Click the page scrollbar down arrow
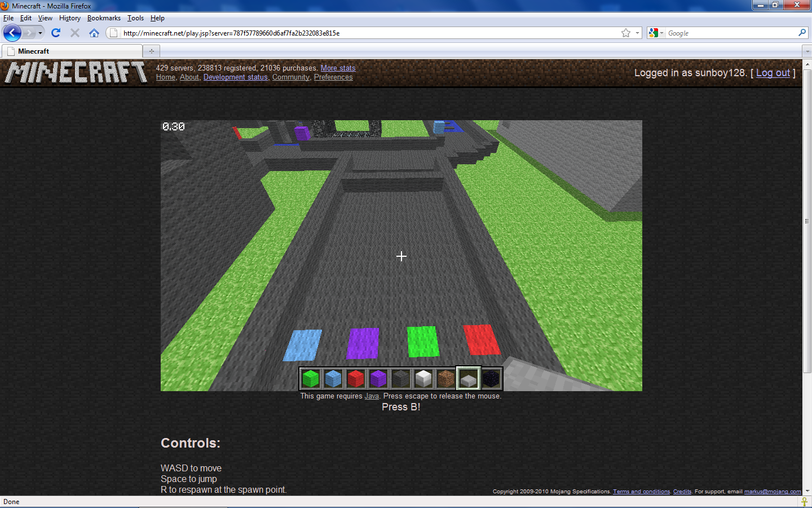Screen dimensions: 812x508 [x=807, y=492]
